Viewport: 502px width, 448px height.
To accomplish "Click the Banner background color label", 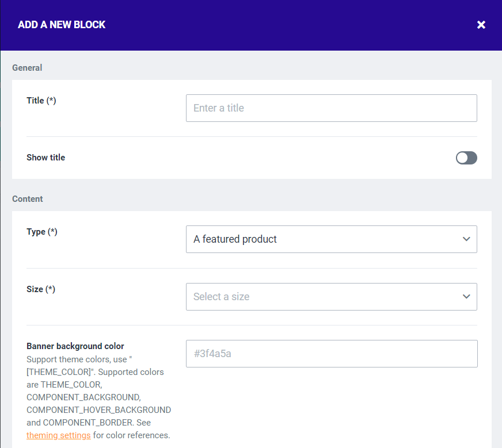I will 75,346.
